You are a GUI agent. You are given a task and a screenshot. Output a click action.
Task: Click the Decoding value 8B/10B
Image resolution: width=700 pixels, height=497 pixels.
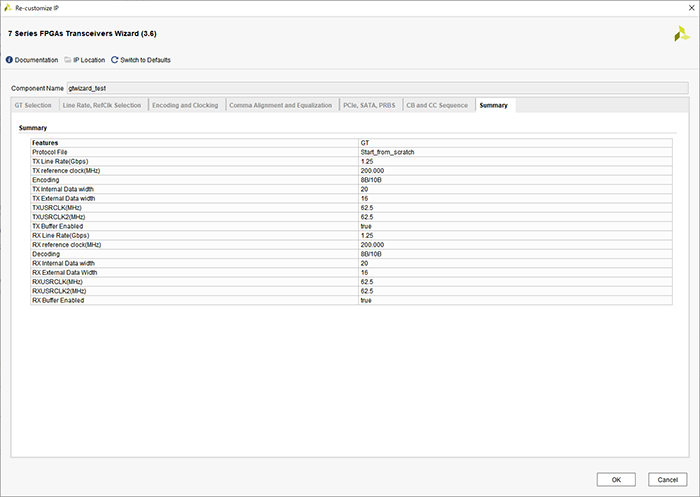[x=371, y=254]
